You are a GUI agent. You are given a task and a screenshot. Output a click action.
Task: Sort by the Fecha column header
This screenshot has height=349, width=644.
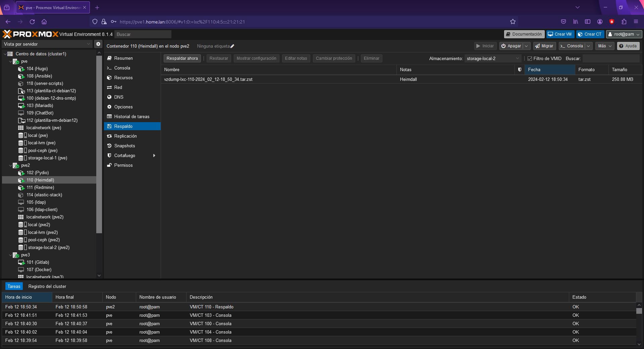click(550, 69)
